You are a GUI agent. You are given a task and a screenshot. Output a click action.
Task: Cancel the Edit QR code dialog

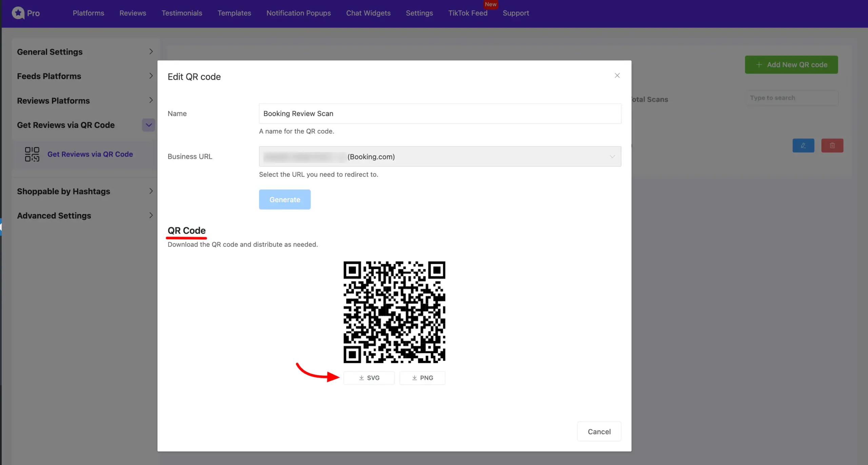pyautogui.click(x=599, y=431)
